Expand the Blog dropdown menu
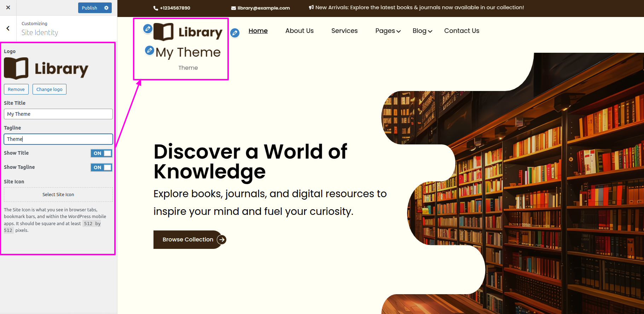Screen dimensions: 644x314 click(x=422, y=31)
